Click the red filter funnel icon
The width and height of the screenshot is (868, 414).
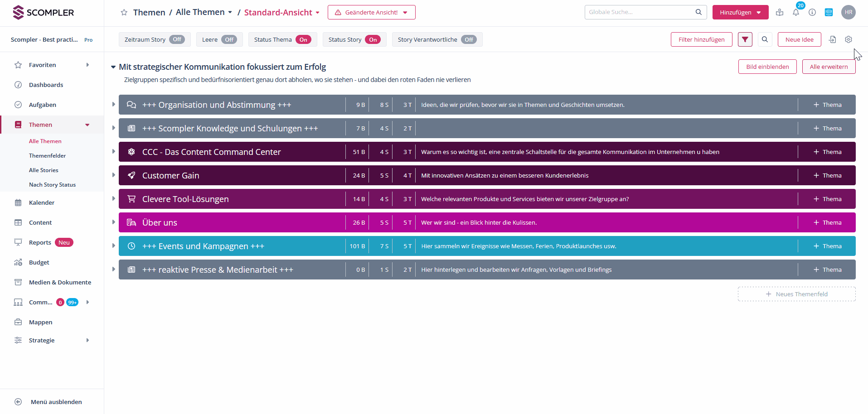(745, 39)
